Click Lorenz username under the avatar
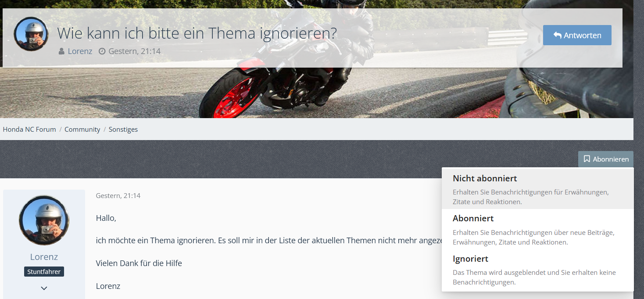Screen dimensions: 644x299 pos(44,257)
